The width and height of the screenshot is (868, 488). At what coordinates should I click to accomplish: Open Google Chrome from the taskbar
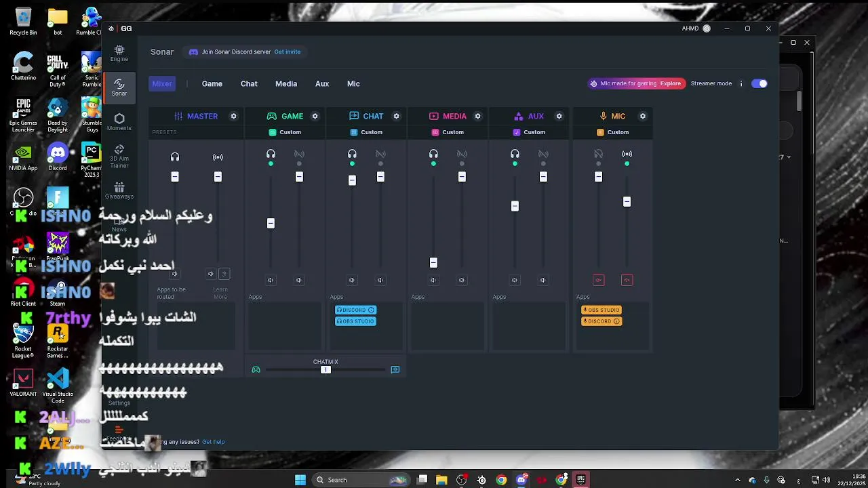point(501,480)
